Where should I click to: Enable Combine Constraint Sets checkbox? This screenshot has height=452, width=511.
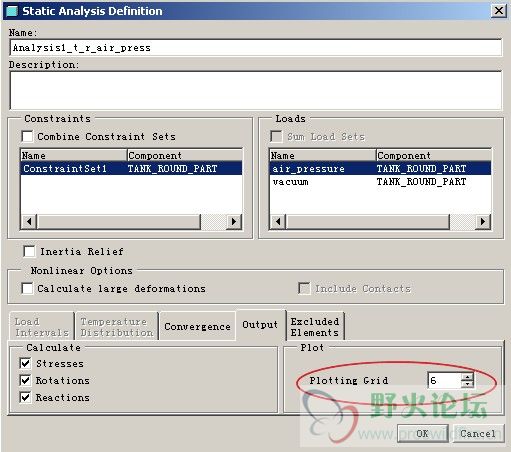pyautogui.click(x=27, y=136)
